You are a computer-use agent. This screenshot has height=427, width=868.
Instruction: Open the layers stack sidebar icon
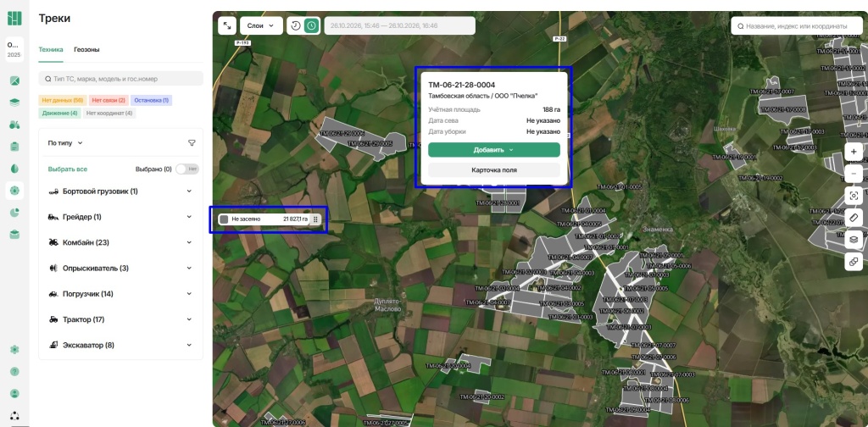click(14, 103)
